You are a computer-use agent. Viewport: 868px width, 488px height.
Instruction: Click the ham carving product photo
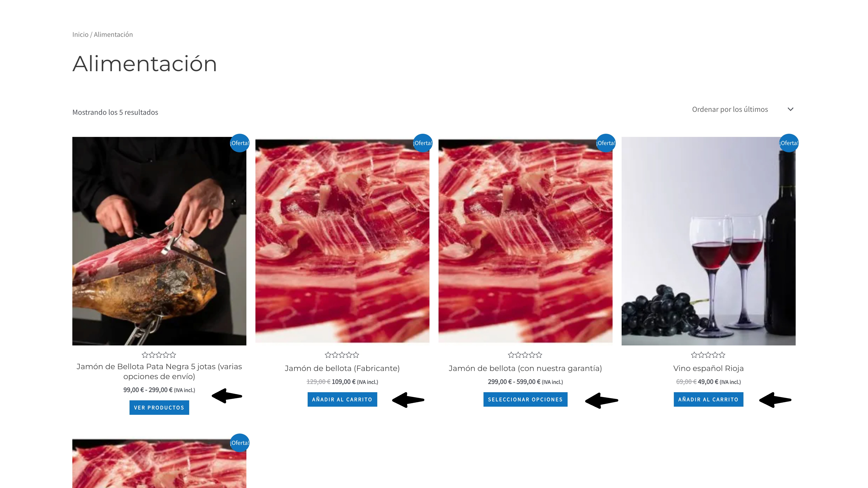tap(159, 241)
